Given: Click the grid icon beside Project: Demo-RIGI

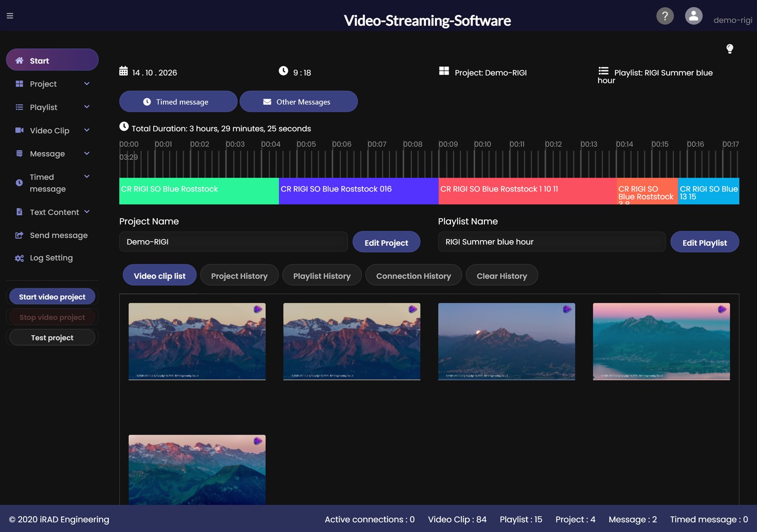Looking at the screenshot, I should point(444,71).
